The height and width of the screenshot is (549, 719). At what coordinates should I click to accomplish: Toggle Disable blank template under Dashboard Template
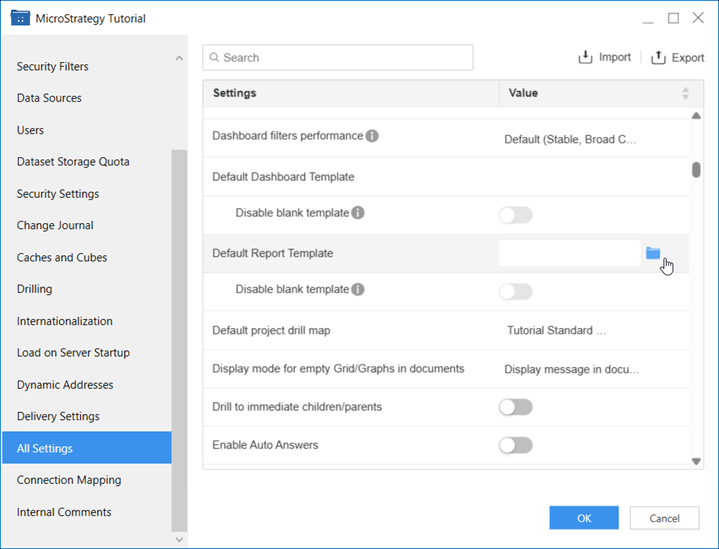pyautogui.click(x=516, y=215)
